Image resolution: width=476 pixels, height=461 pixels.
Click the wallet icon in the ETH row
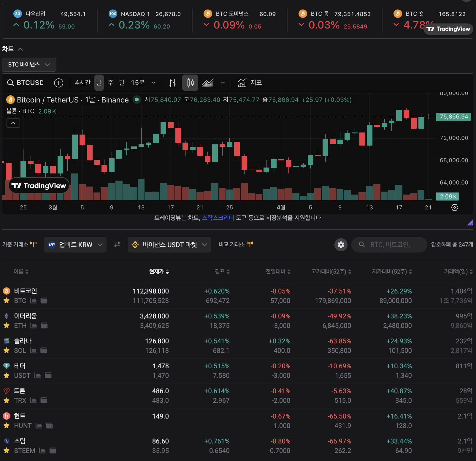[44, 326]
